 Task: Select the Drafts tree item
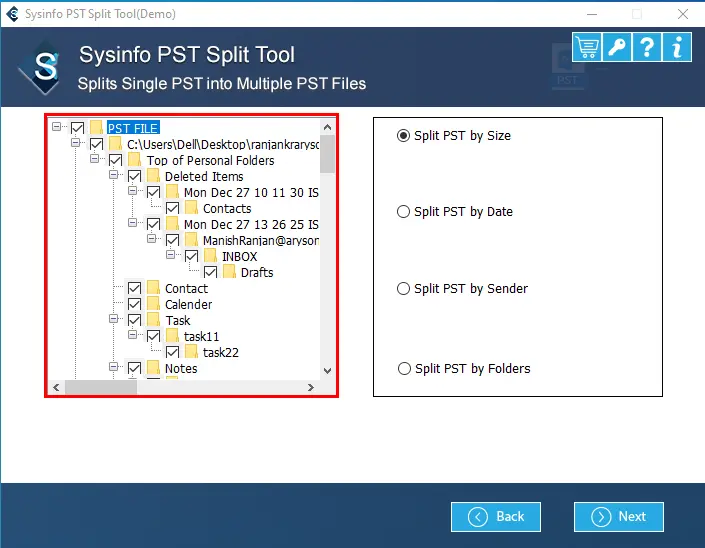[257, 272]
